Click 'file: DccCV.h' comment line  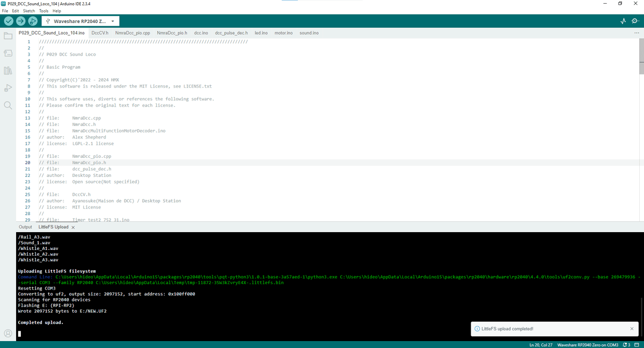65,195
